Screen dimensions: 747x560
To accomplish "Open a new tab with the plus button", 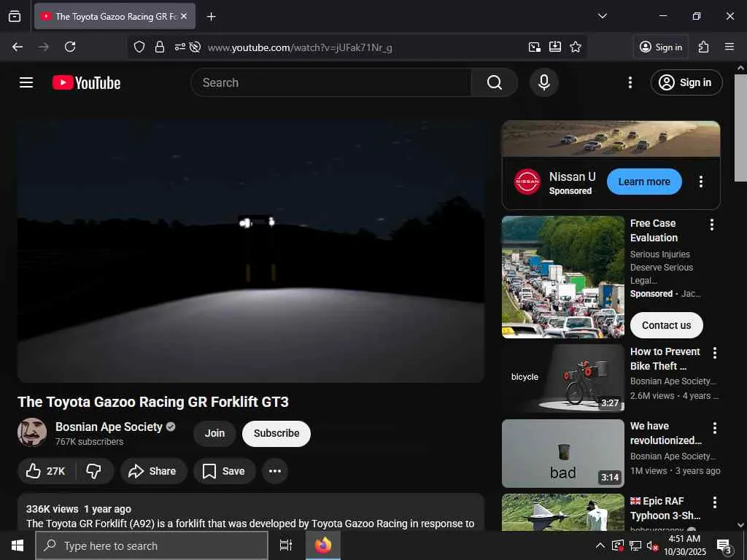I will click(x=211, y=17).
